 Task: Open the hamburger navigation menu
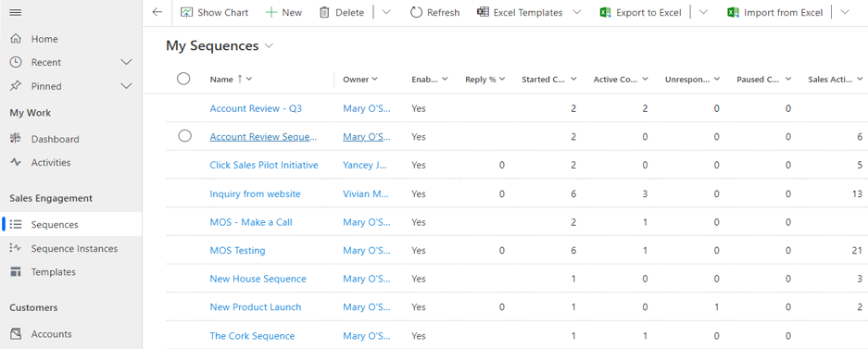pyautogui.click(x=16, y=12)
